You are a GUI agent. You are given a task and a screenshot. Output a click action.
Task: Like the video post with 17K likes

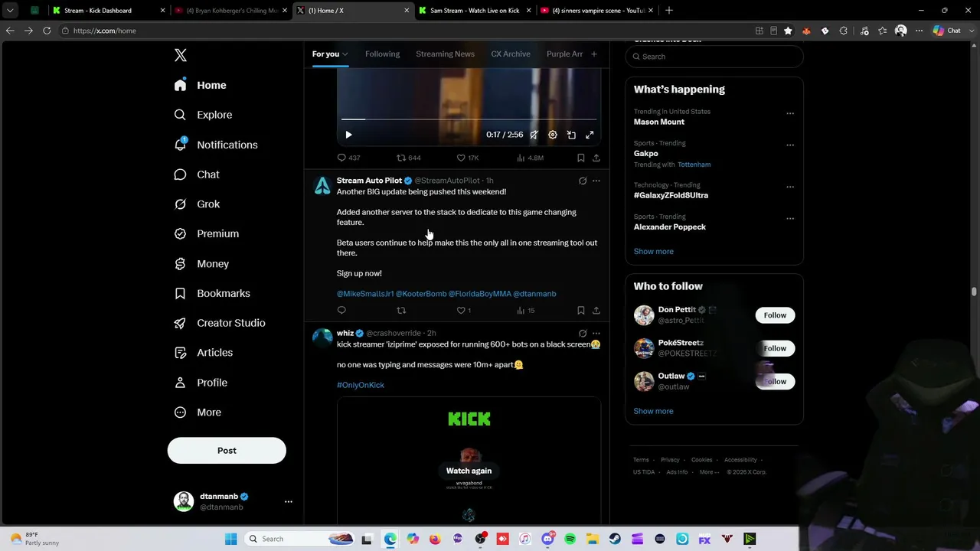click(467, 158)
